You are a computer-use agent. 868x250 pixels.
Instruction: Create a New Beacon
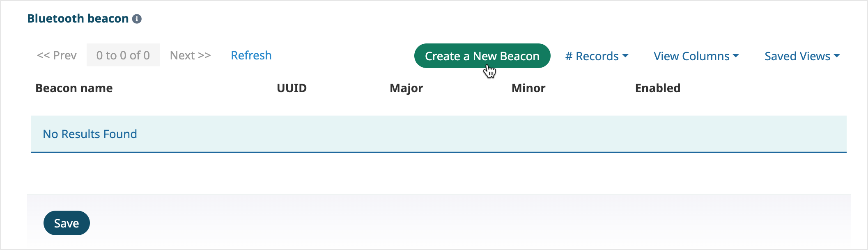point(482,56)
